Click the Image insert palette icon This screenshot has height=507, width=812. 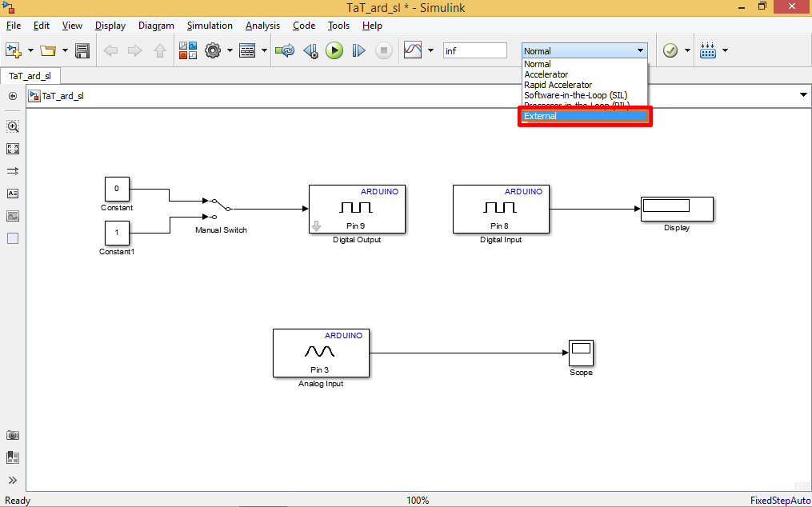click(13, 216)
